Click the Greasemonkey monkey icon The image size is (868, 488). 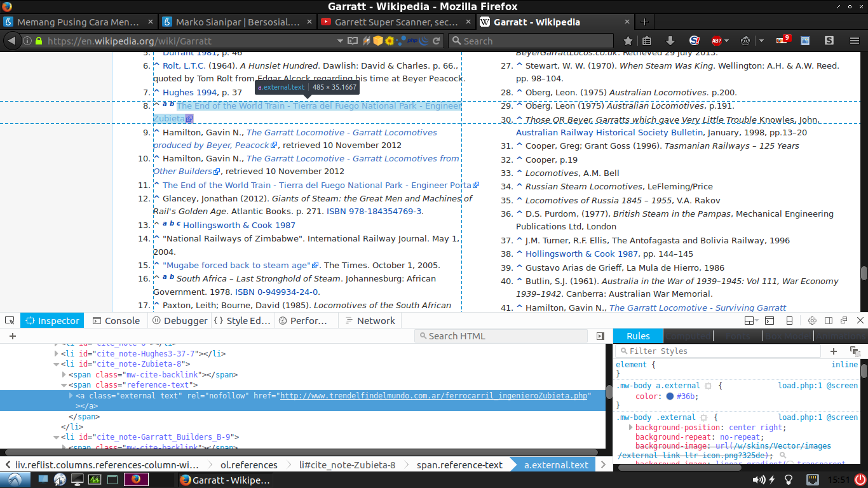(745, 41)
